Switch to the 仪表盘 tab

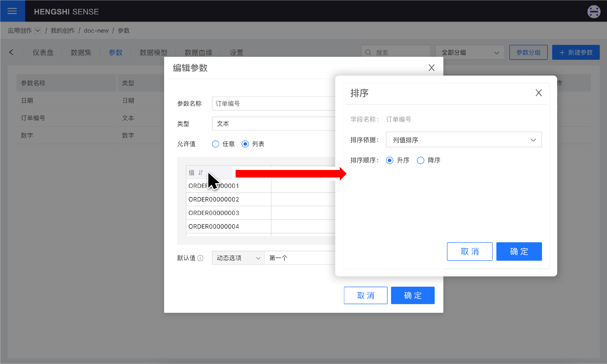point(43,52)
